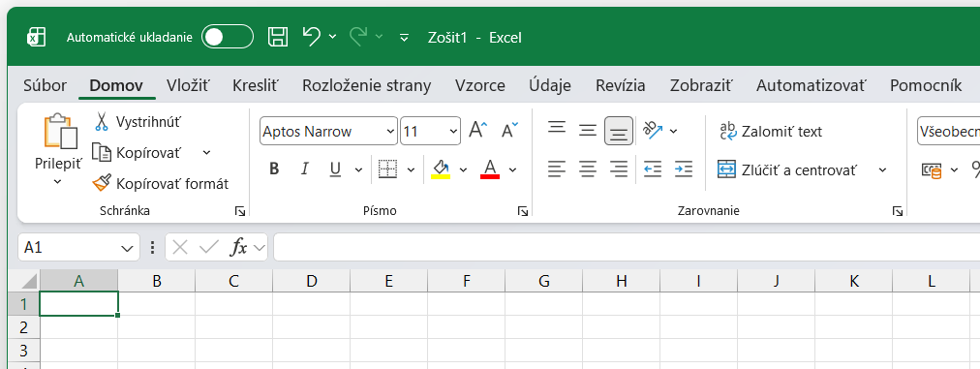980x369 pixels.
Task: Toggle bold formatting
Action: 274,169
